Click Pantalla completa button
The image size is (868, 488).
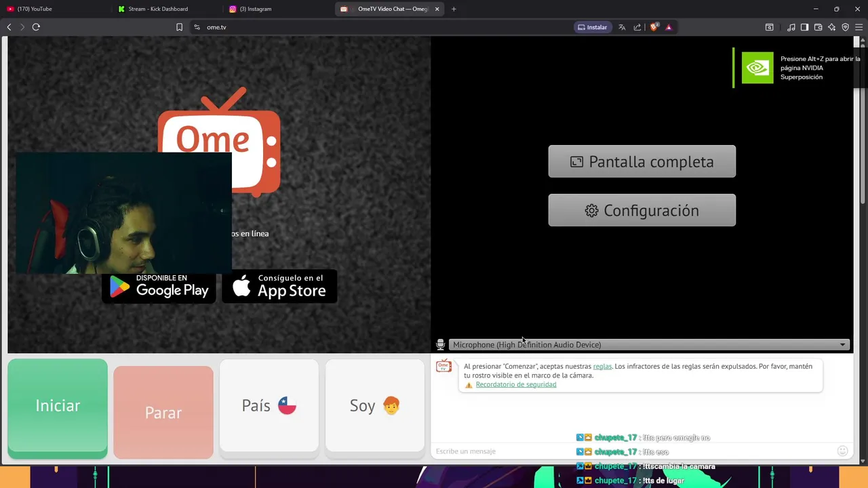(642, 161)
